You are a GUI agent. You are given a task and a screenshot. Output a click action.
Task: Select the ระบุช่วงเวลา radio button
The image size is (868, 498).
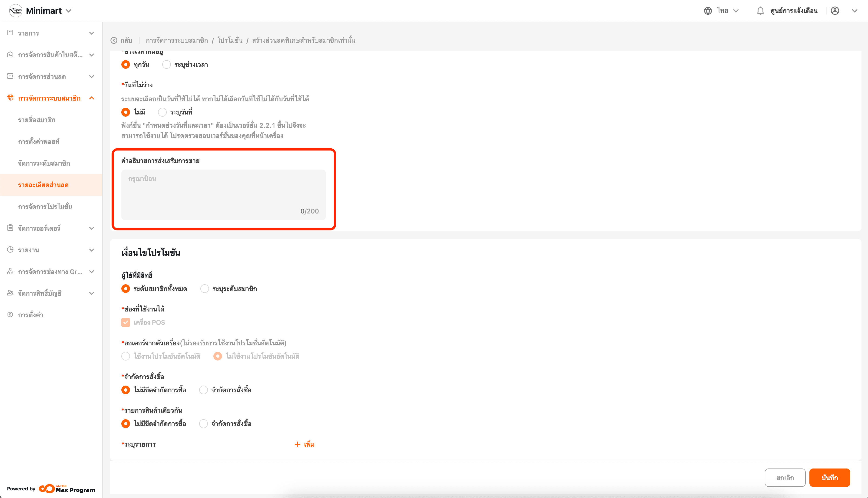point(166,65)
